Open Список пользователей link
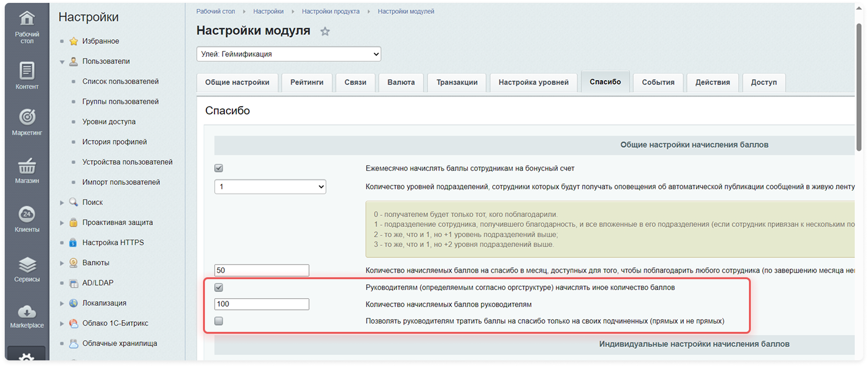 pos(120,81)
